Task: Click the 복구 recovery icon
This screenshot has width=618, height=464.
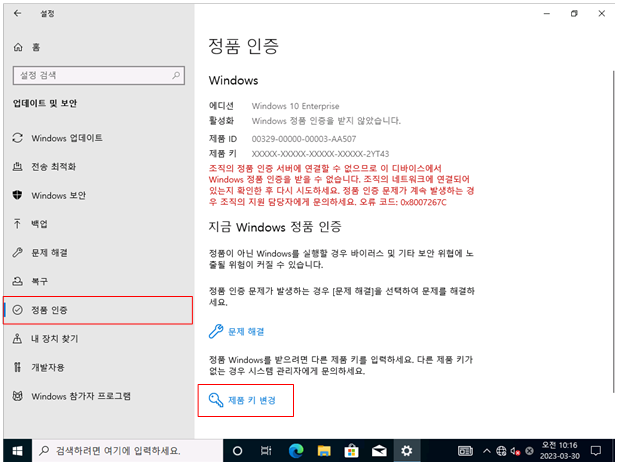Action: [x=17, y=281]
